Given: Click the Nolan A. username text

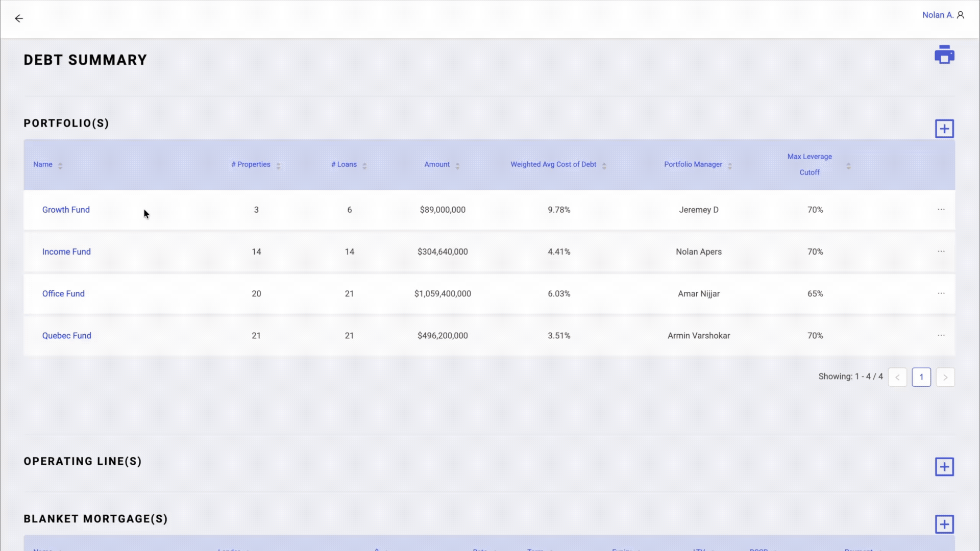Looking at the screenshot, I should click(939, 15).
